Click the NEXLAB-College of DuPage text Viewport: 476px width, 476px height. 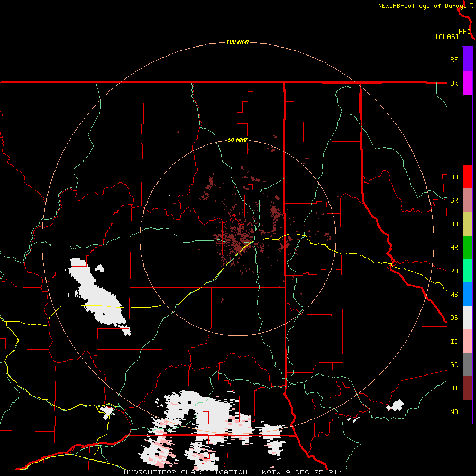tap(422, 6)
